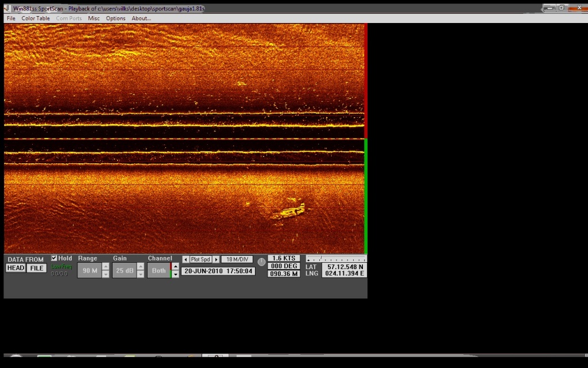Screen dimensions: 588x368
Task: Click Channel up arrow
Action: coord(175,266)
